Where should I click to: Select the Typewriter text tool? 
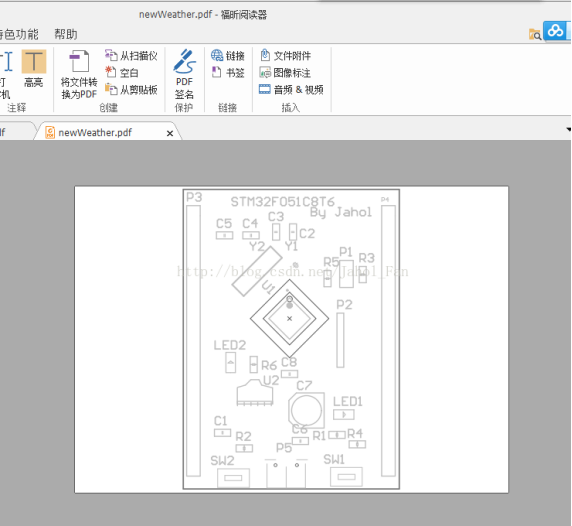(x=6, y=74)
